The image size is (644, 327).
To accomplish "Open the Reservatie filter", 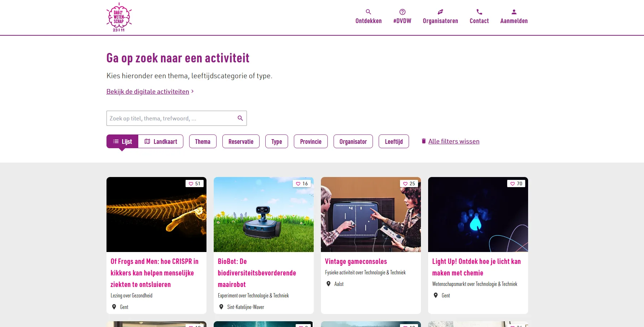I will 241,141.
